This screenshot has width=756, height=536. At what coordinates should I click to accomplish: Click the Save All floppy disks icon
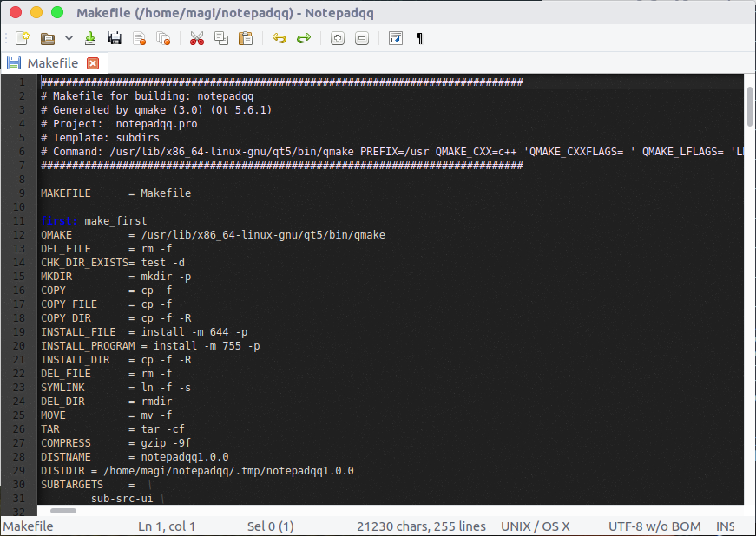115,38
